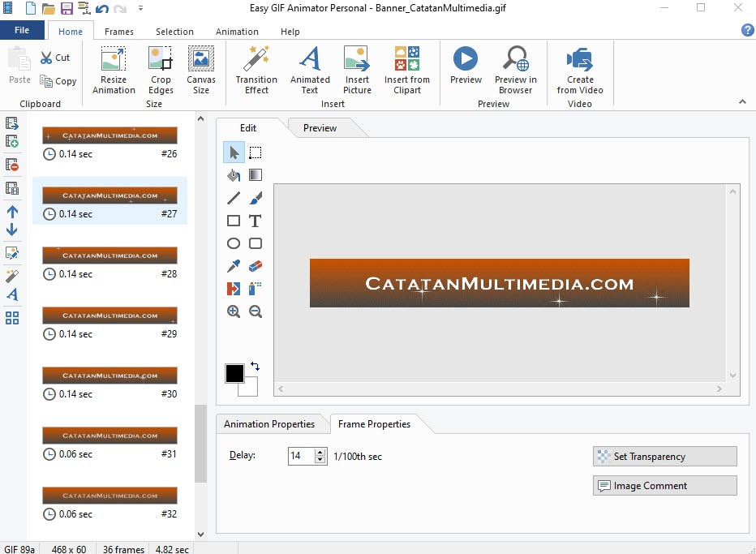Switch to the Preview editor tab
Image resolution: width=756 pixels, height=554 pixels.
pyautogui.click(x=320, y=128)
